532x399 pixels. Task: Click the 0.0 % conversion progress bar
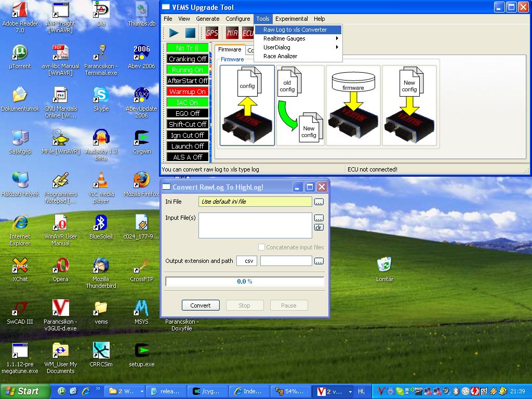coord(245,281)
